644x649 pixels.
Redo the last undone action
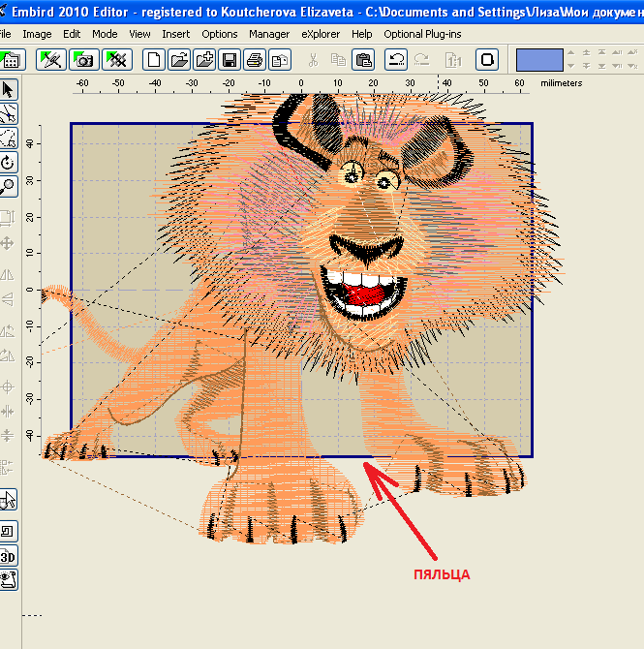[421, 60]
